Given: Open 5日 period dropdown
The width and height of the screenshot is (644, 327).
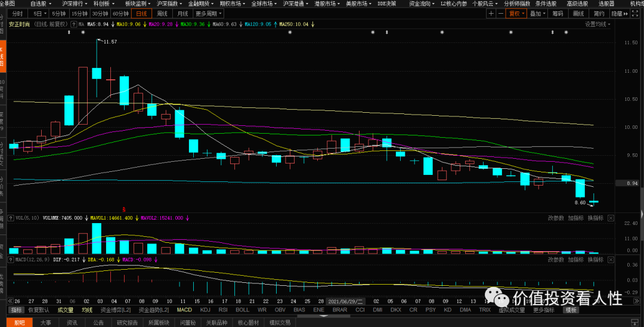Looking at the screenshot, I should (x=38, y=14).
